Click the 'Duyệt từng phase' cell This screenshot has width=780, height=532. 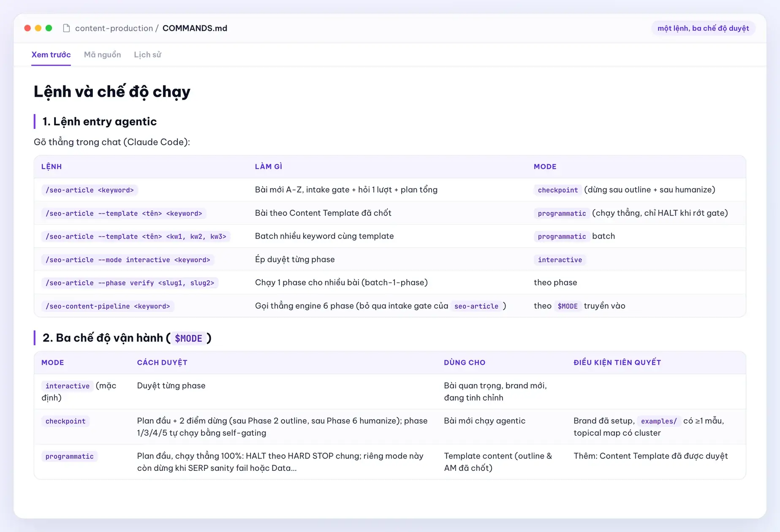[171, 385]
